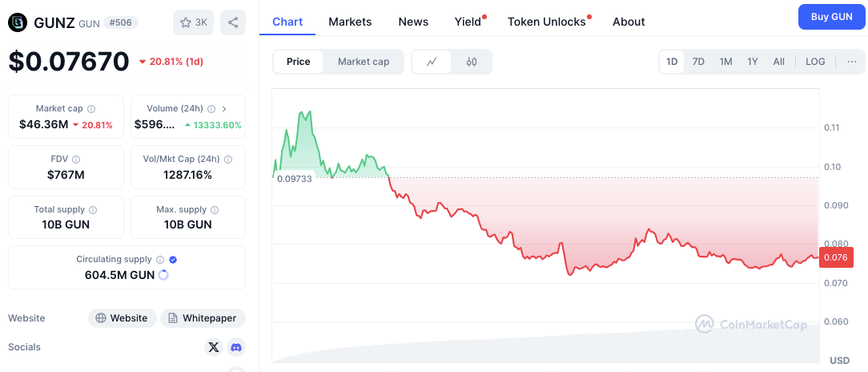Click the Buy GUN button
The height and width of the screenshot is (372, 868).
click(831, 17)
